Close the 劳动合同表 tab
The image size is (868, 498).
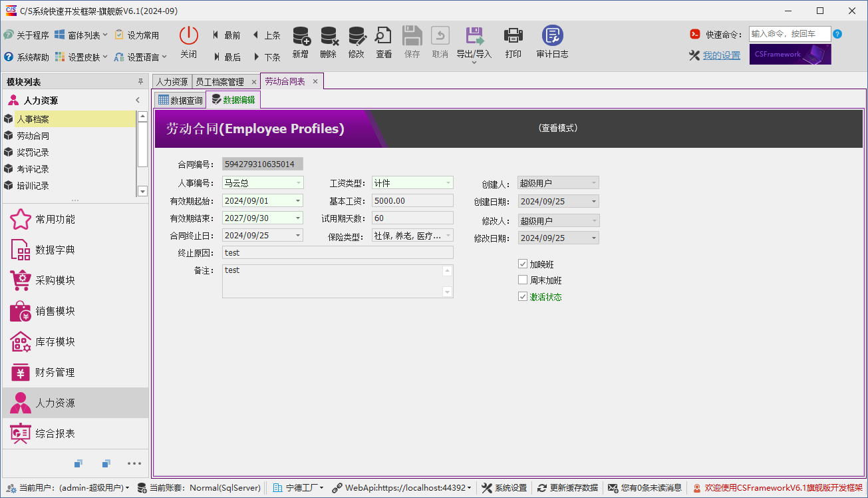click(315, 81)
